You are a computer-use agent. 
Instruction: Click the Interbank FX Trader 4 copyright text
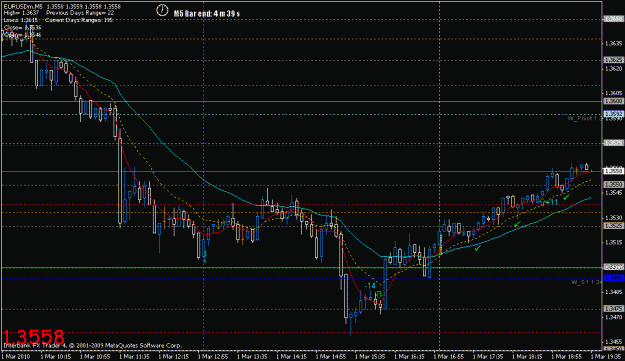click(x=92, y=345)
